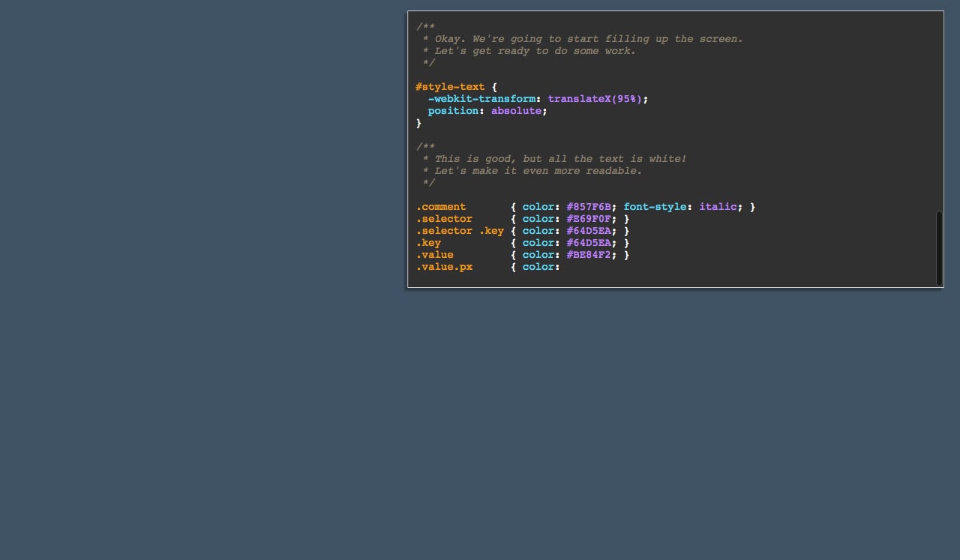Click the hex value #E69F0F
The image size is (960, 560).
tap(589, 218)
